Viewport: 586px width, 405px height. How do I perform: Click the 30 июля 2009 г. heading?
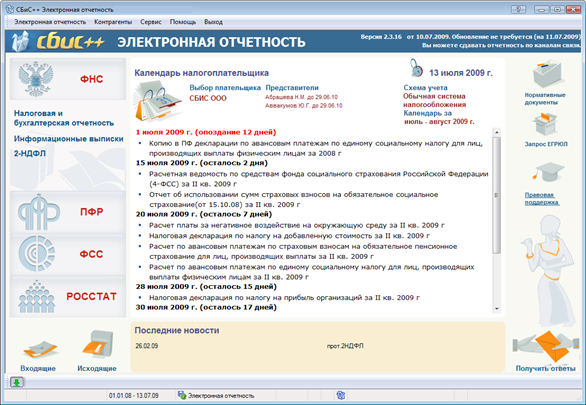(206, 307)
